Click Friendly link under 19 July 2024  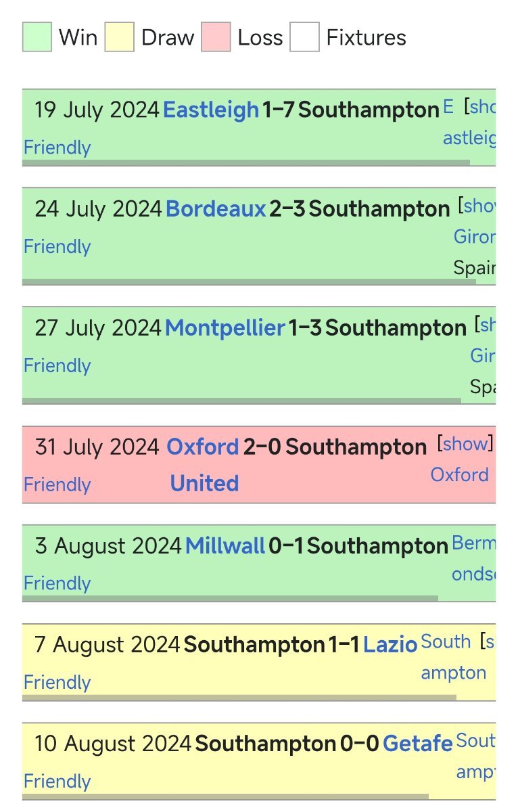(57, 148)
